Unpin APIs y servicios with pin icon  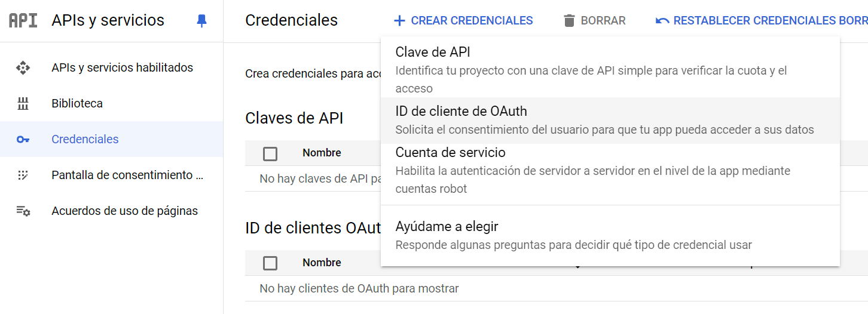click(x=202, y=21)
